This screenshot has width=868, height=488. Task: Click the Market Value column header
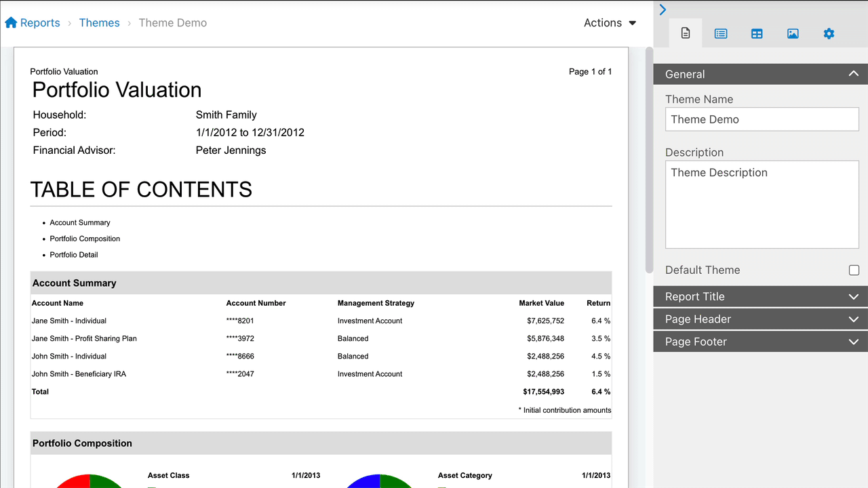541,303
